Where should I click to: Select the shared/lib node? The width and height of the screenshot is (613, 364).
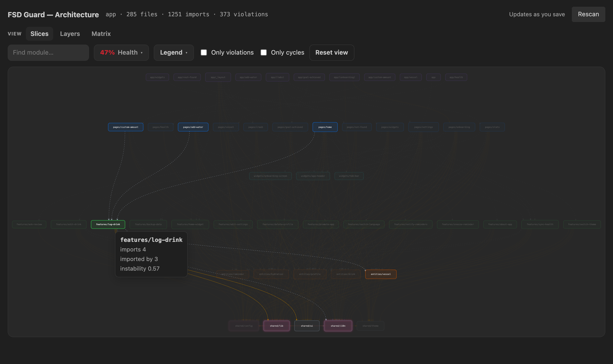tap(277, 326)
